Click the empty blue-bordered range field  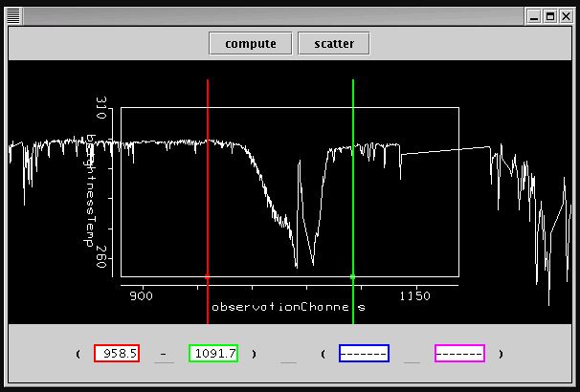(x=364, y=354)
